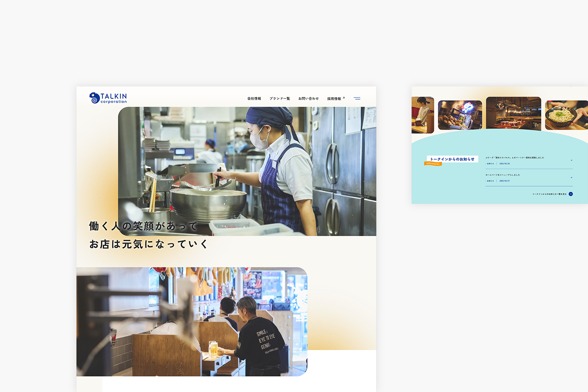The width and height of the screenshot is (588, 392).
Task: Click the arrow on the J-League partnership news item
Action: tap(571, 160)
